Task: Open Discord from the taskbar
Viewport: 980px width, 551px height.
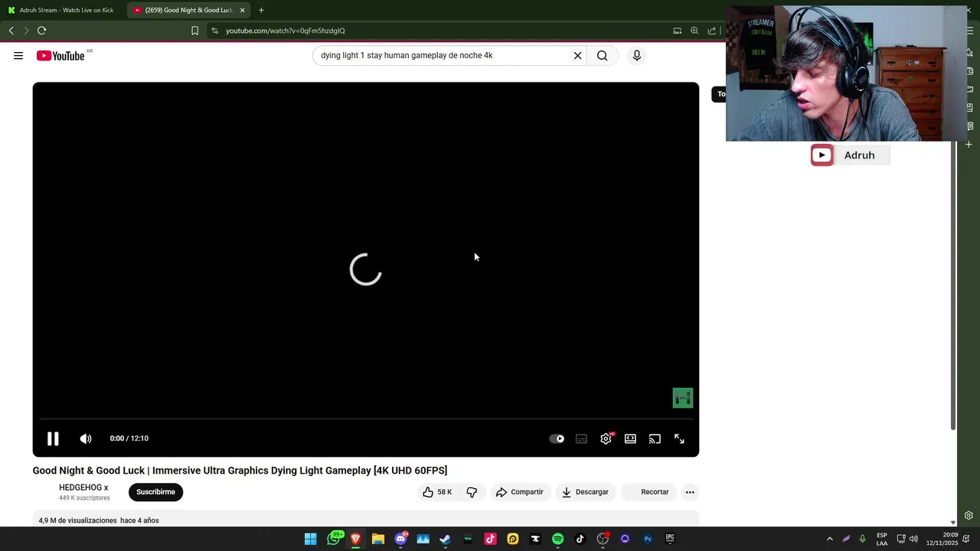Action: (400, 539)
